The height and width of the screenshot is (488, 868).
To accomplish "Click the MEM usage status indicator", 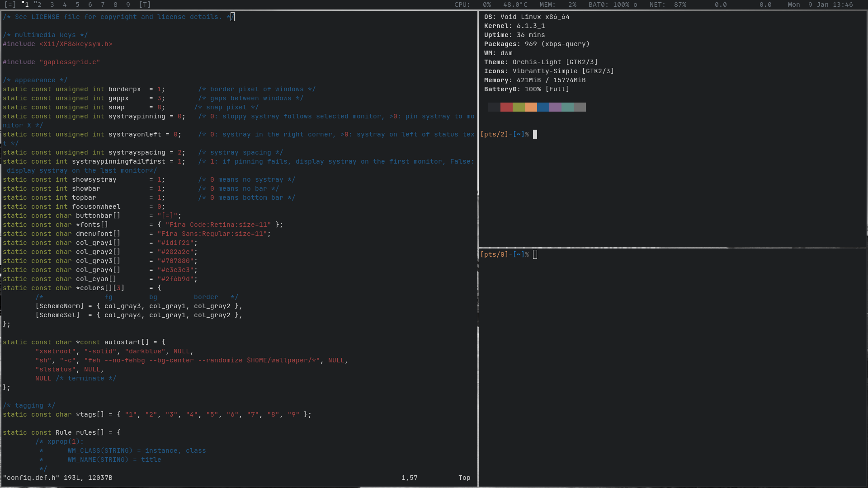I will pyautogui.click(x=557, y=5).
